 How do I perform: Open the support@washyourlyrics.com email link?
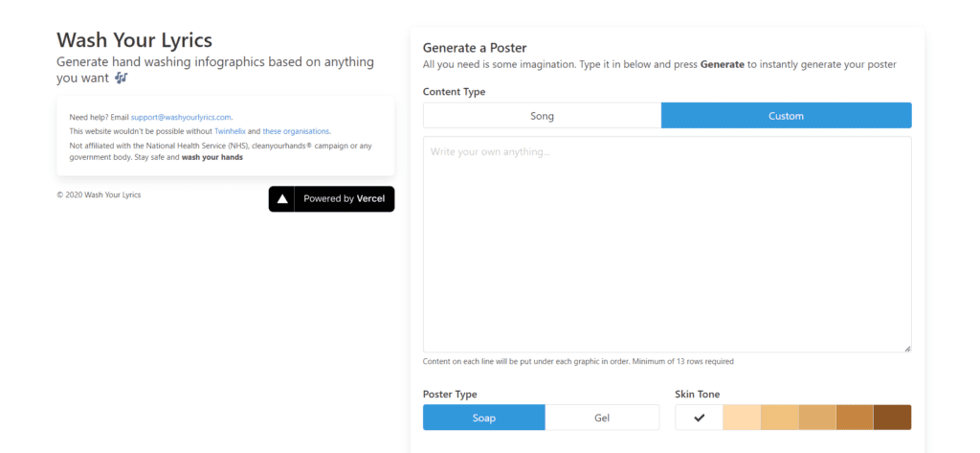coord(181,117)
